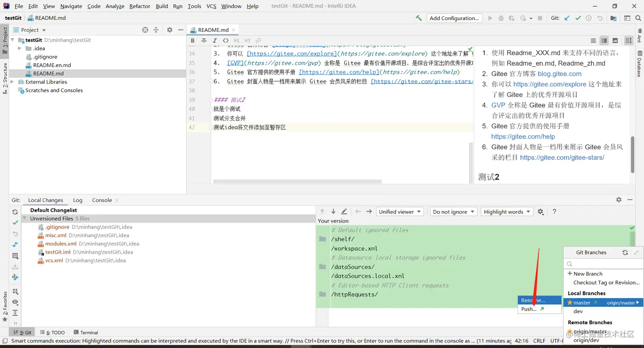The image size is (644, 348).
Task: Click CRLF line separator in status bar
Action: (x=539, y=341)
